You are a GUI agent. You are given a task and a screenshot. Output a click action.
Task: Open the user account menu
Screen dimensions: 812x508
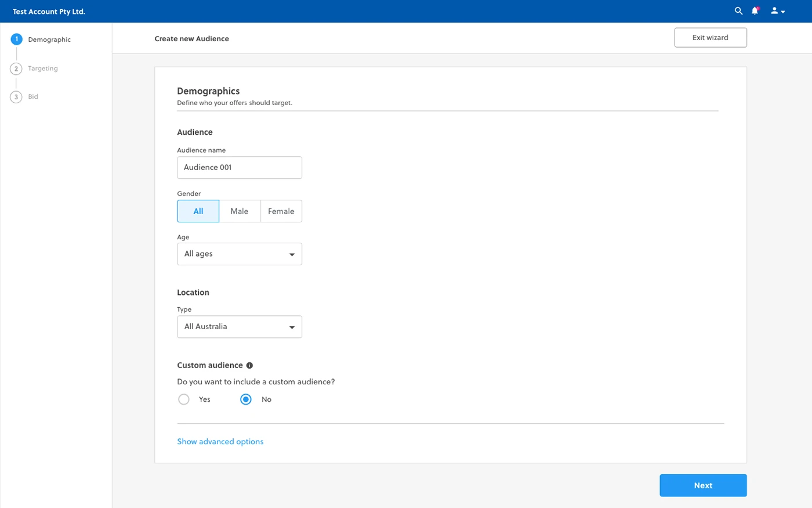[777, 11]
